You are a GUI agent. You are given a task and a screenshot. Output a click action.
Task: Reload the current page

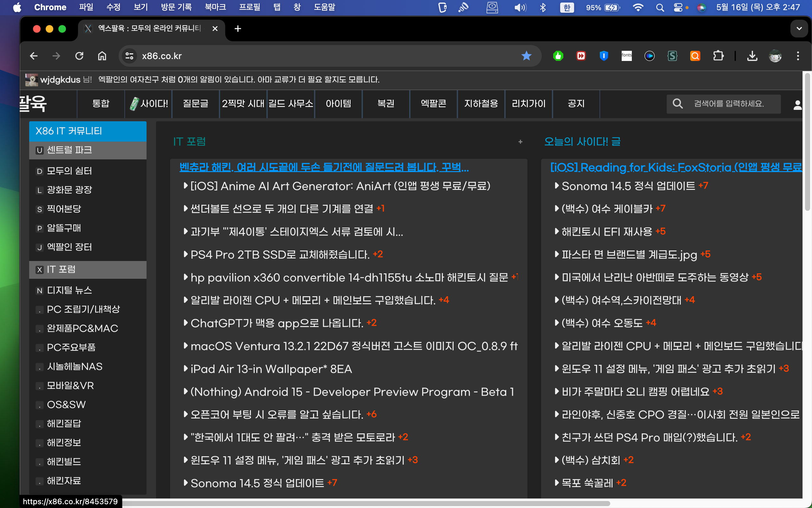point(79,56)
